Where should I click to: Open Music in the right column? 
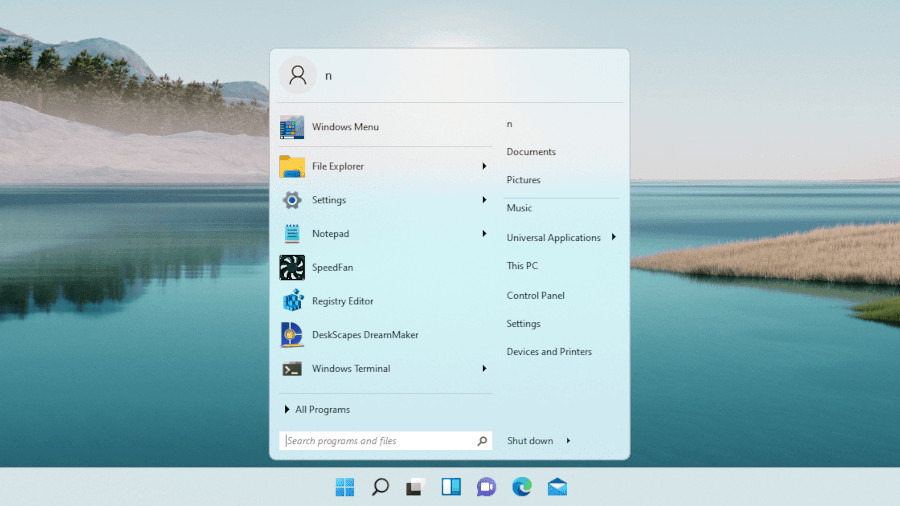tap(519, 208)
